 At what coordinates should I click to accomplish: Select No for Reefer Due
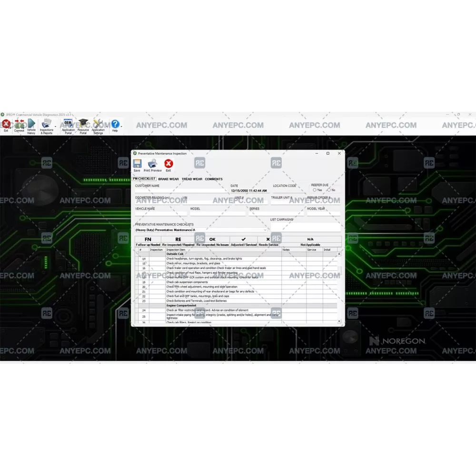pos(328,190)
